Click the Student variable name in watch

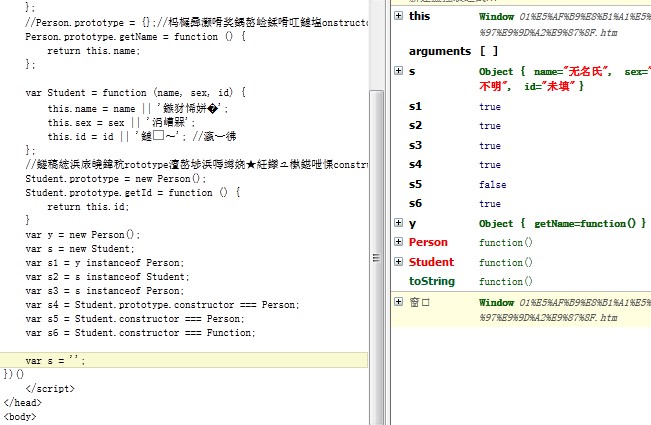pyautogui.click(x=431, y=262)
